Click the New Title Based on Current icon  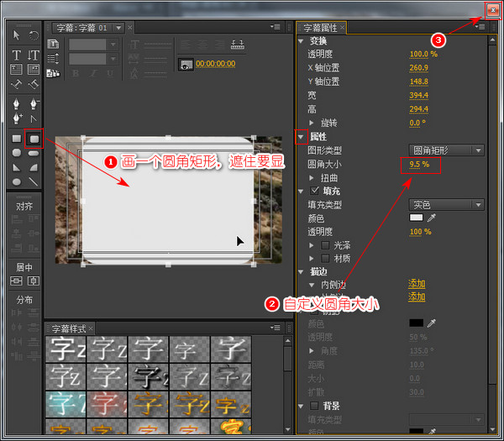tap(53, 44)
